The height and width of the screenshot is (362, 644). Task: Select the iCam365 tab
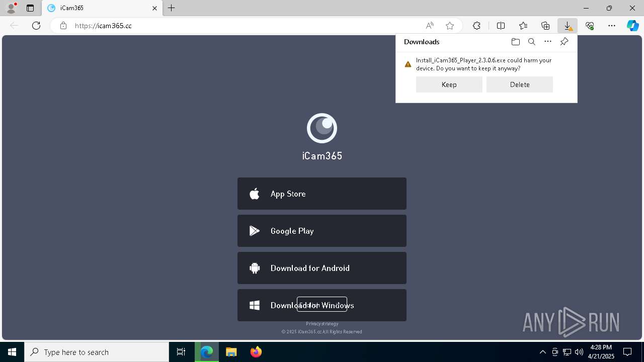coord(102,8)
